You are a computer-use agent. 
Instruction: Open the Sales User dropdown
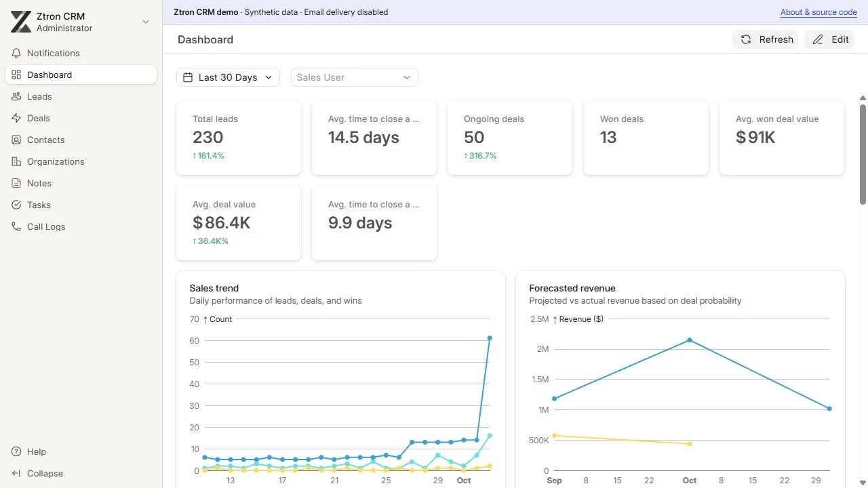coord(355,77)
